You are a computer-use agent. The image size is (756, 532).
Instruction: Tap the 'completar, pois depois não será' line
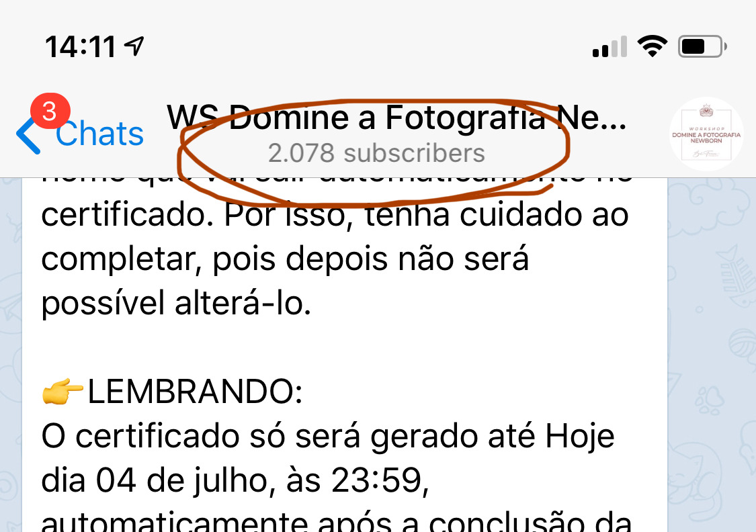[x=285, y=259]
